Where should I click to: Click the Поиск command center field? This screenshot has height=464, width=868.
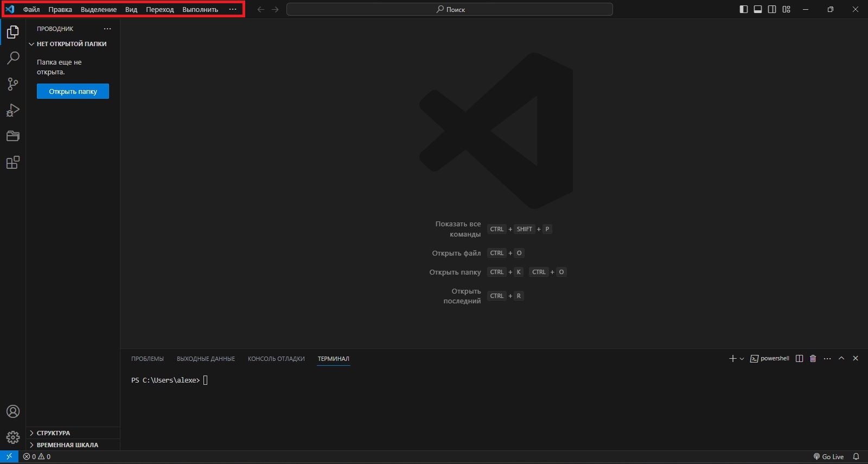(x=450, y=9)
